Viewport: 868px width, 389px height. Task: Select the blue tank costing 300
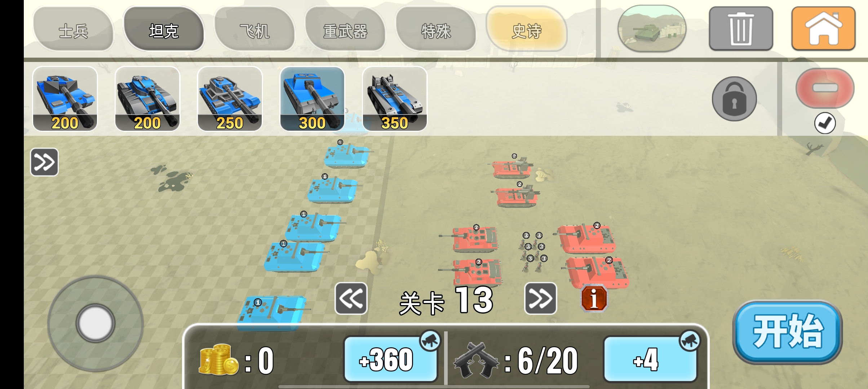pos(312,99)
